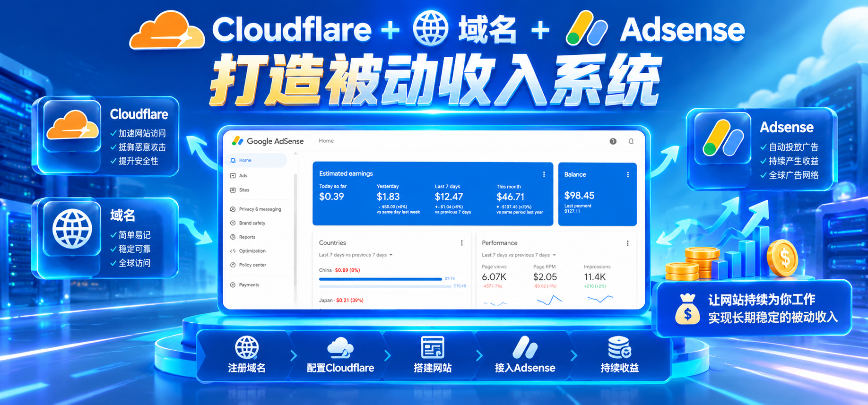868x405 pixels.
Task: Click the 自动投放广告 text
Action: pyautogui.click(x=793, y=147)
